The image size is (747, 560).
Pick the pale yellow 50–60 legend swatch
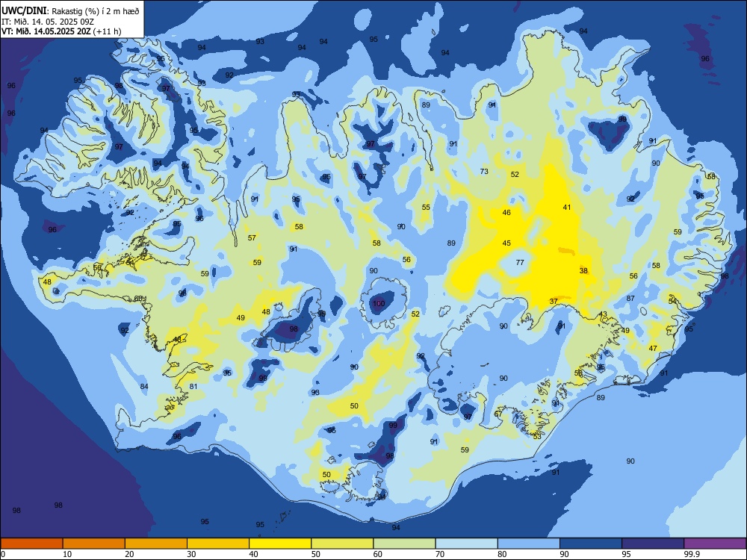[x=343, y=544]
